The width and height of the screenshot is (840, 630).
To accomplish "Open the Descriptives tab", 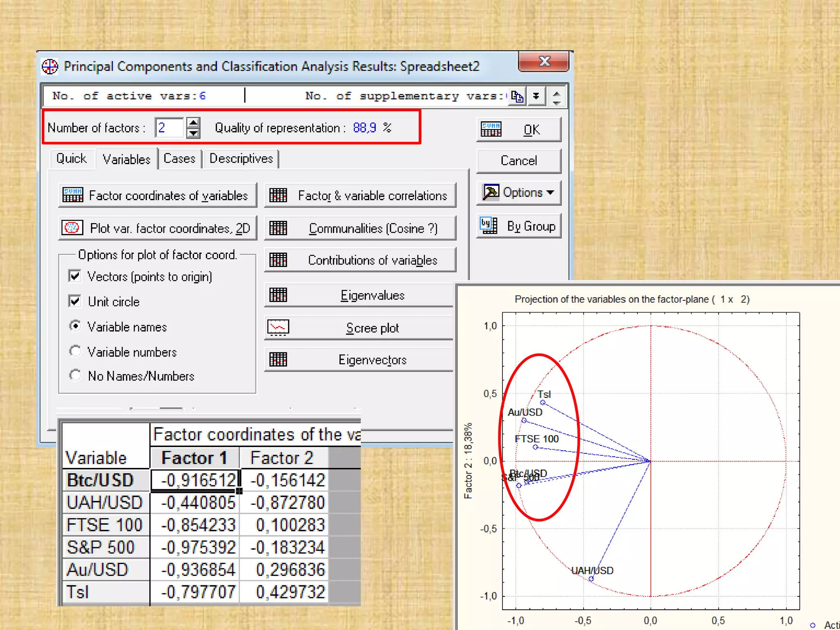I will (x=241, y=159).
